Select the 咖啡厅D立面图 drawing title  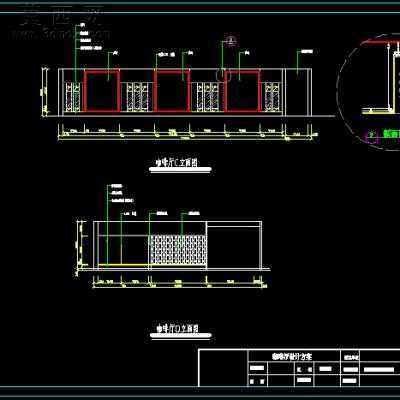coord(178,328)
